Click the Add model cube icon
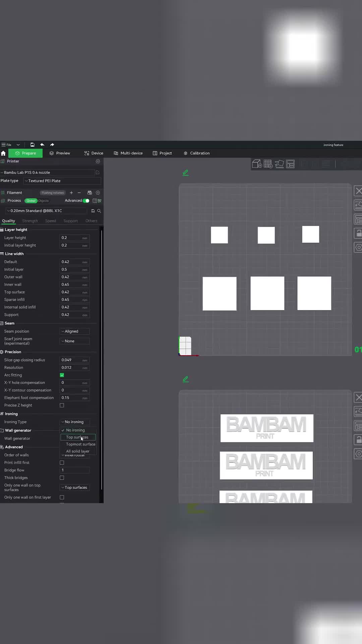Screen dimensions: 362x644 point(257,164)
